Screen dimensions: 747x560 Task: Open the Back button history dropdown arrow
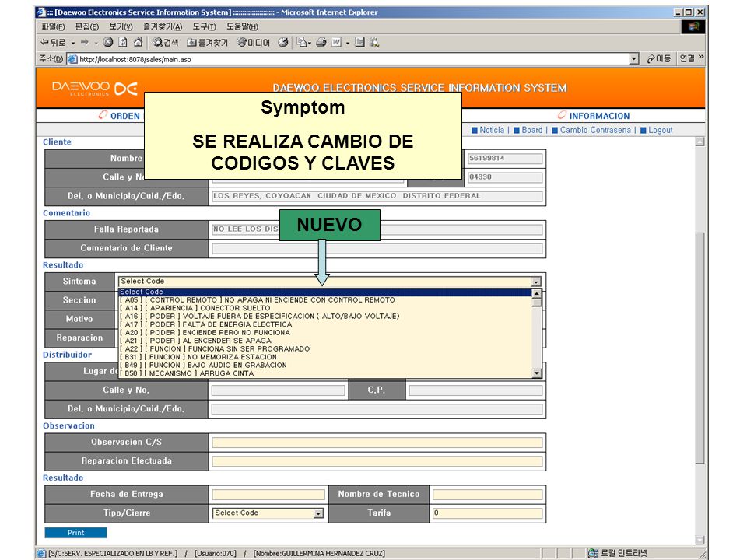[x=73, y=43]
